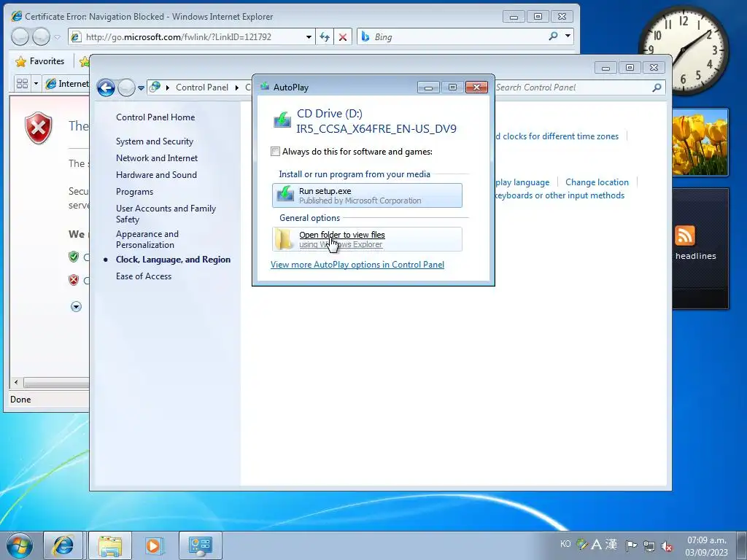
Task: Go back in Control Panel window
Action: [106, 87]
